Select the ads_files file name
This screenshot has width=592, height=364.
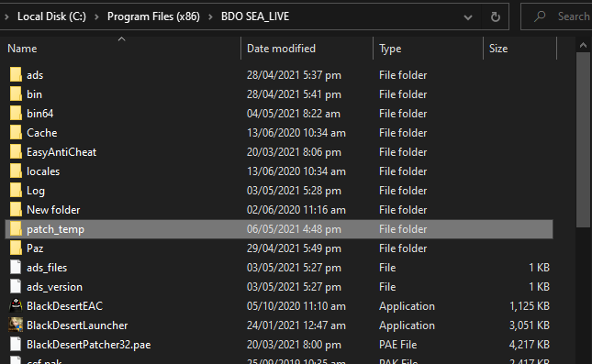(47, 268)
